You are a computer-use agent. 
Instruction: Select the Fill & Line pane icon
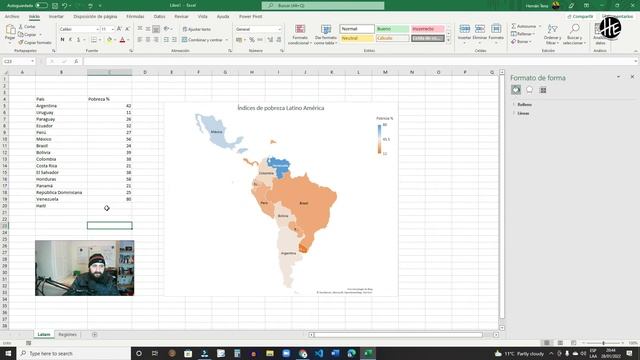click(x=516, y=90)
